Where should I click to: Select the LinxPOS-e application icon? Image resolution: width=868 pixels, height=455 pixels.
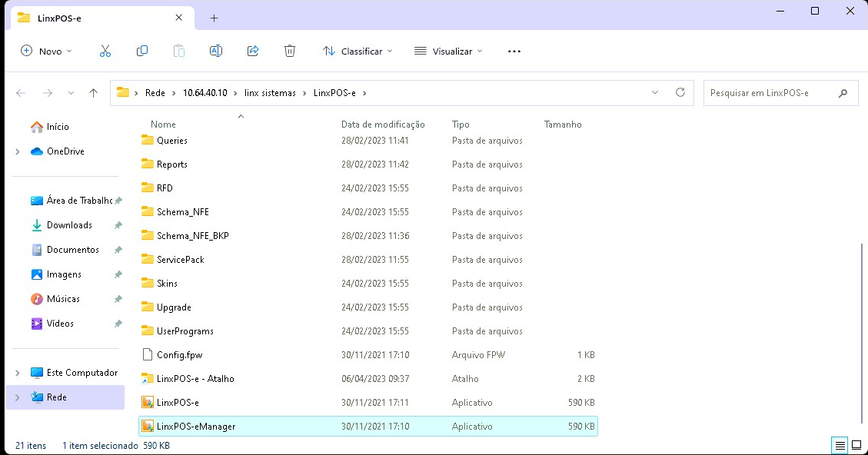148,403
